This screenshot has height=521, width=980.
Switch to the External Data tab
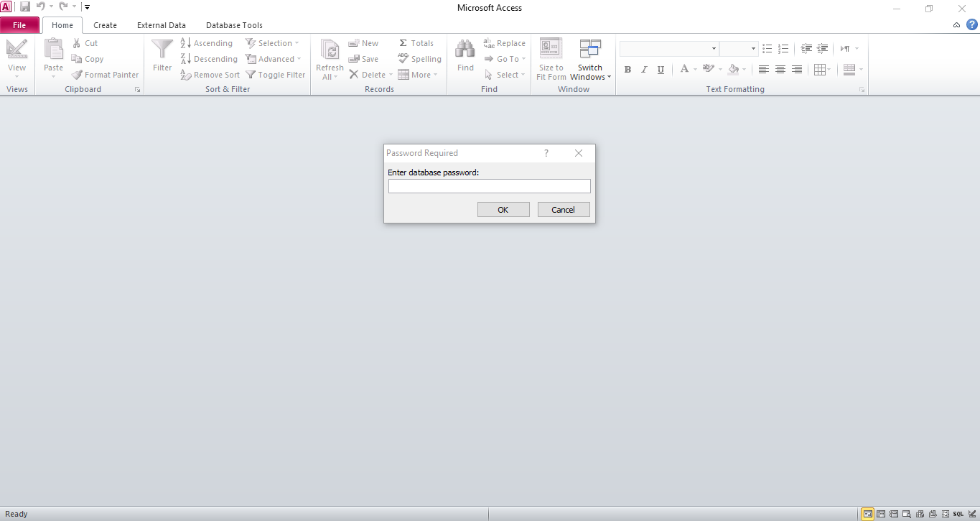click(x=162, y=25)
